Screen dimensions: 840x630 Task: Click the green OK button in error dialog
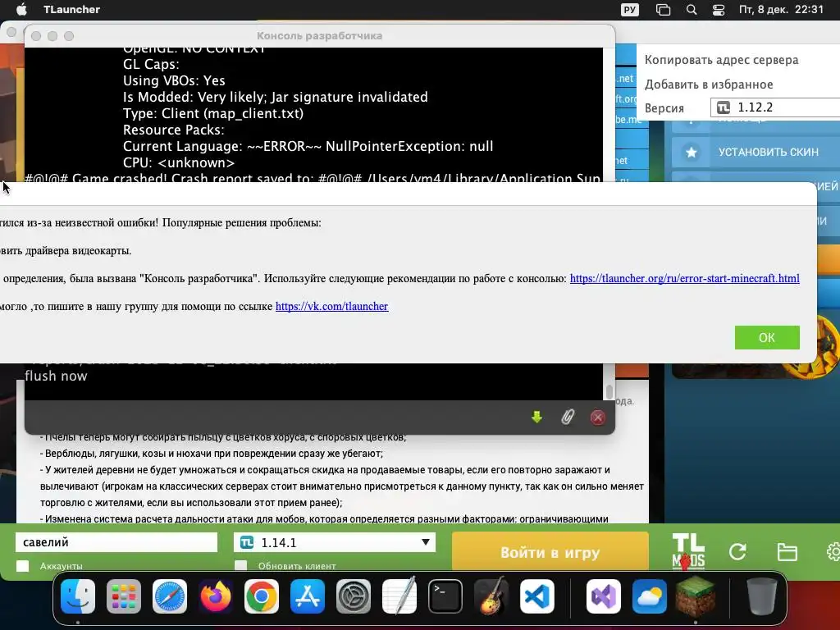[767, 337]
